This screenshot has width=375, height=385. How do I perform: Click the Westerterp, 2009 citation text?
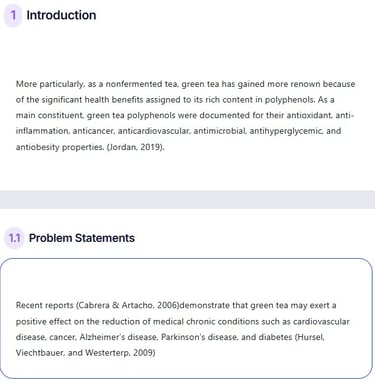coord(120,353)
